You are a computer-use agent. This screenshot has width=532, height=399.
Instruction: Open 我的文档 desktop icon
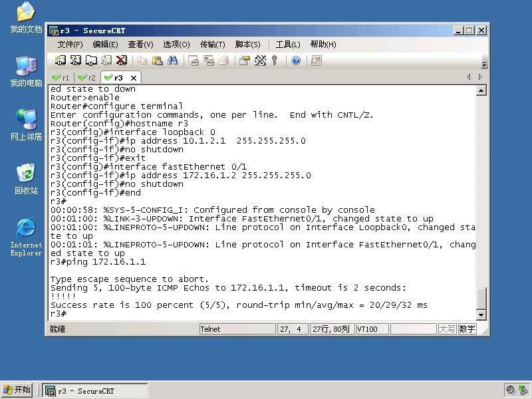(26, 18)
